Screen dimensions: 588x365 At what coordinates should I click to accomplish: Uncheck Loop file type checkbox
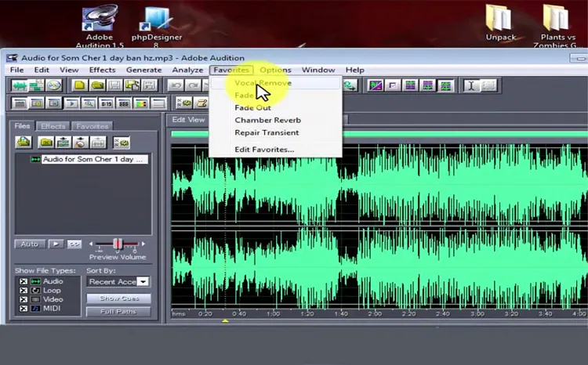pyautogui.click(x=24, y=291)
